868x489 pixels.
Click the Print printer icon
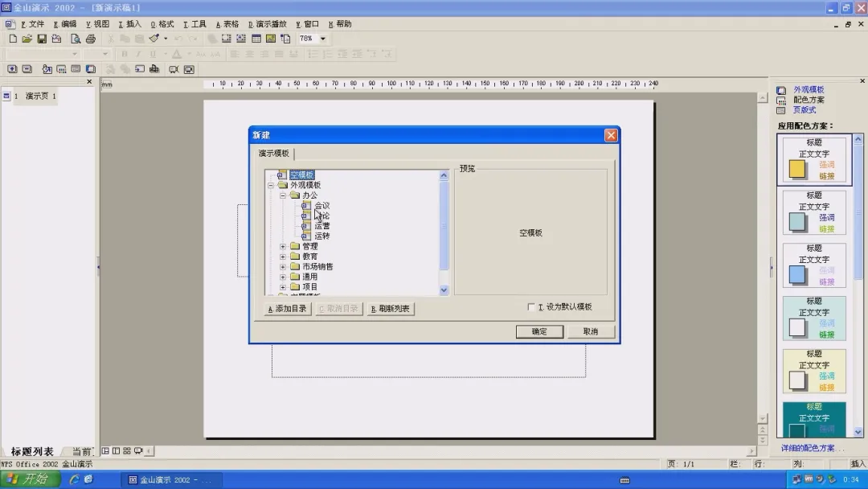91,39
